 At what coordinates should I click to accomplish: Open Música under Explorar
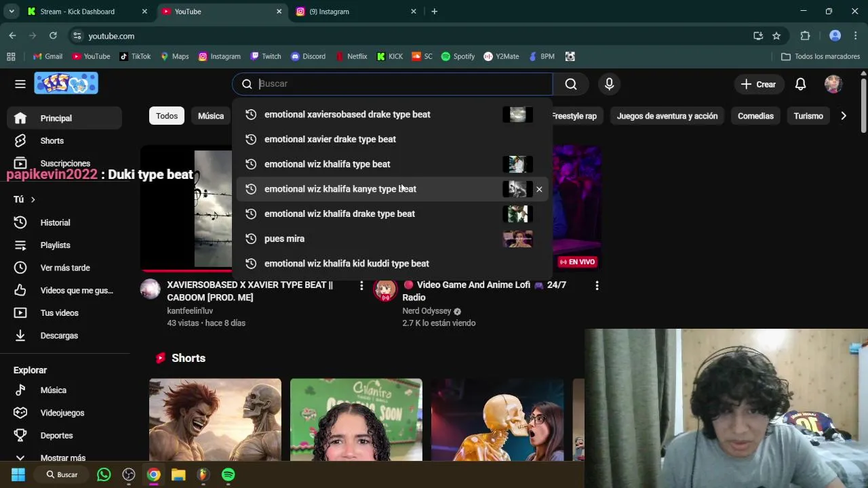64,390
